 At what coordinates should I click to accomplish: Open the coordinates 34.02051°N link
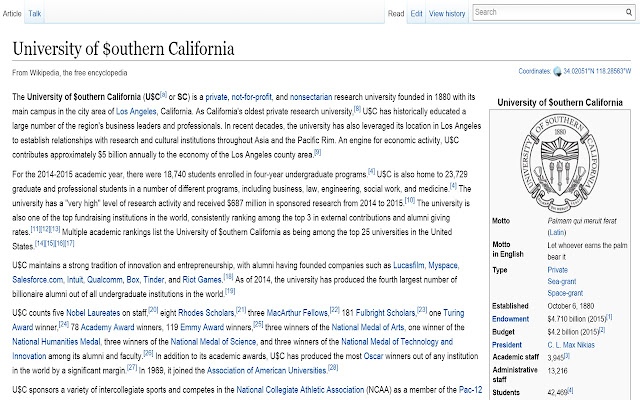(597, 71)
